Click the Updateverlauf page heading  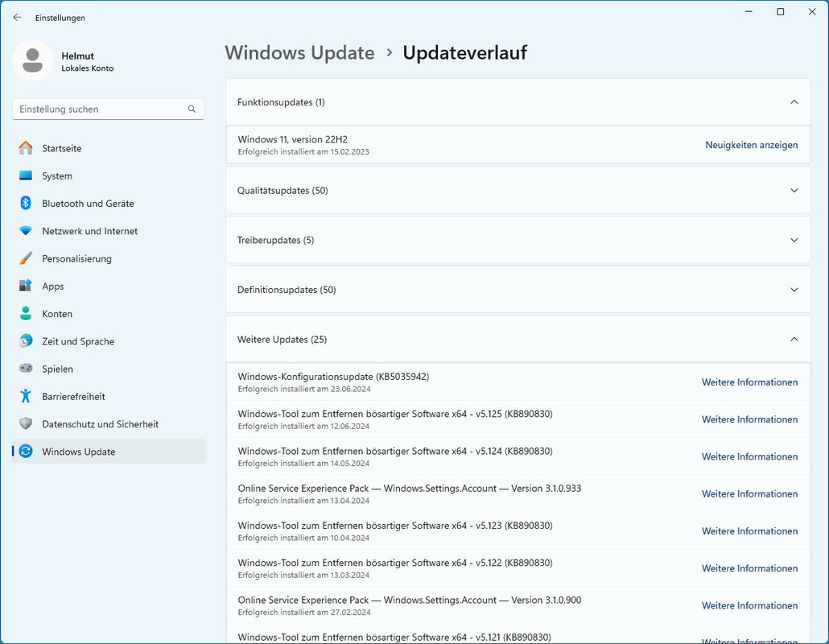(464, 53)
